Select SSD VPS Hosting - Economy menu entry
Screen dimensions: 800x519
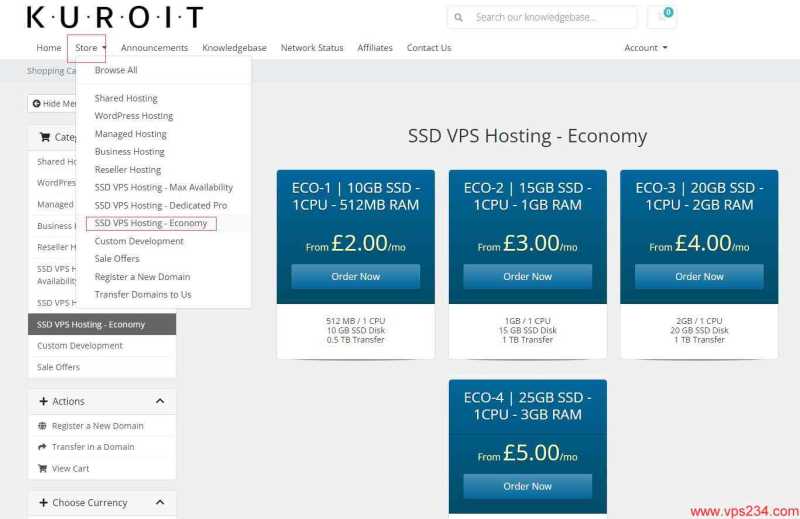point(151,224)
